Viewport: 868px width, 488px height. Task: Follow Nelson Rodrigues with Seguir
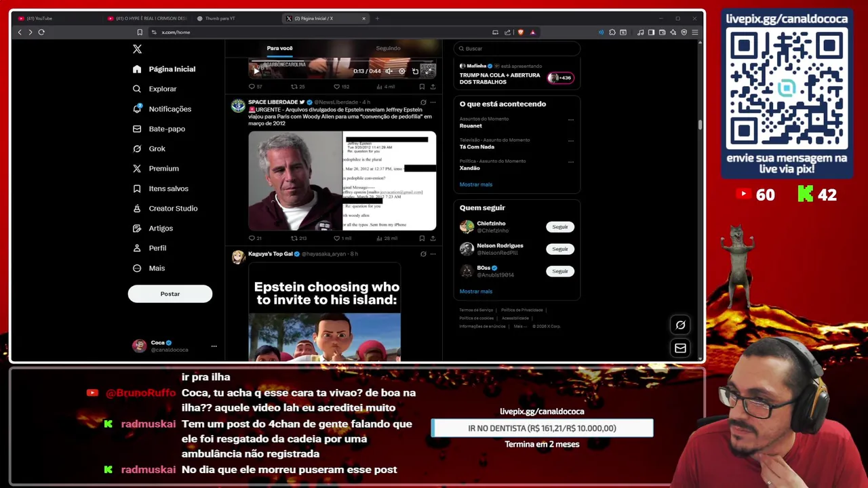point(560,249)
